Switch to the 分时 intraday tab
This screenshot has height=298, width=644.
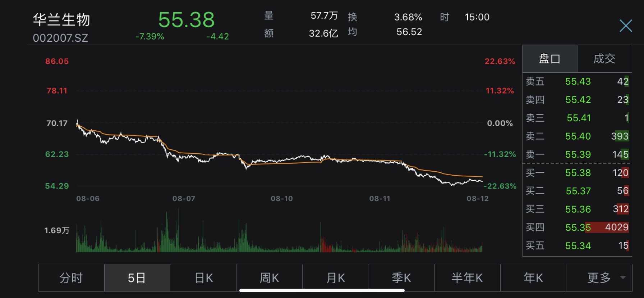[x=71, y=278]
